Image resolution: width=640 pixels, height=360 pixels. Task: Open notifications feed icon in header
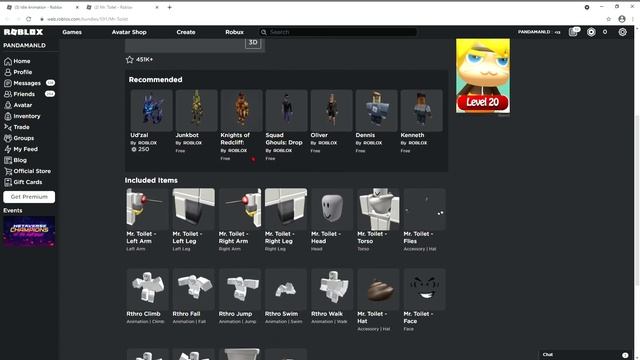point(573,32)
